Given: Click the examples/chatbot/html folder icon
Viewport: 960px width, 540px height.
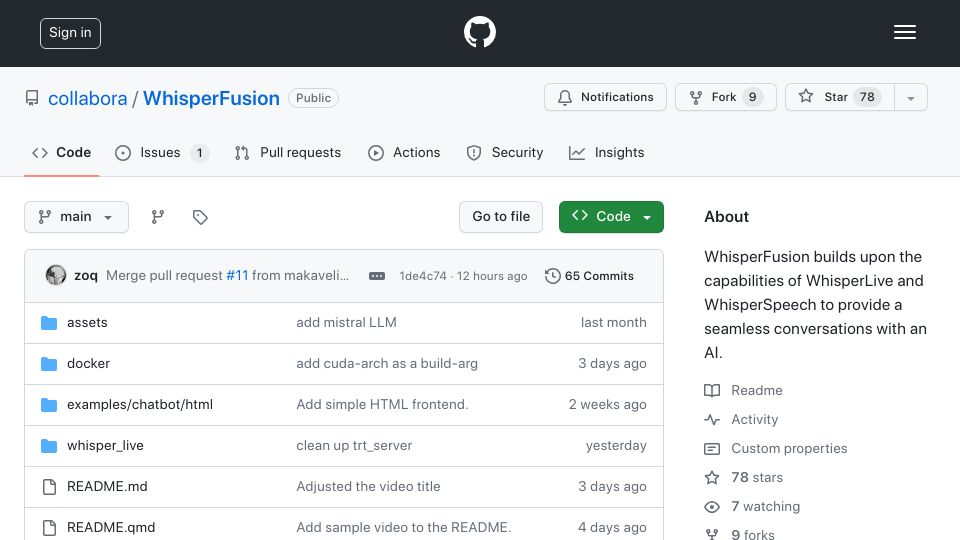Looking at the screenshot, I should (49, 405).
